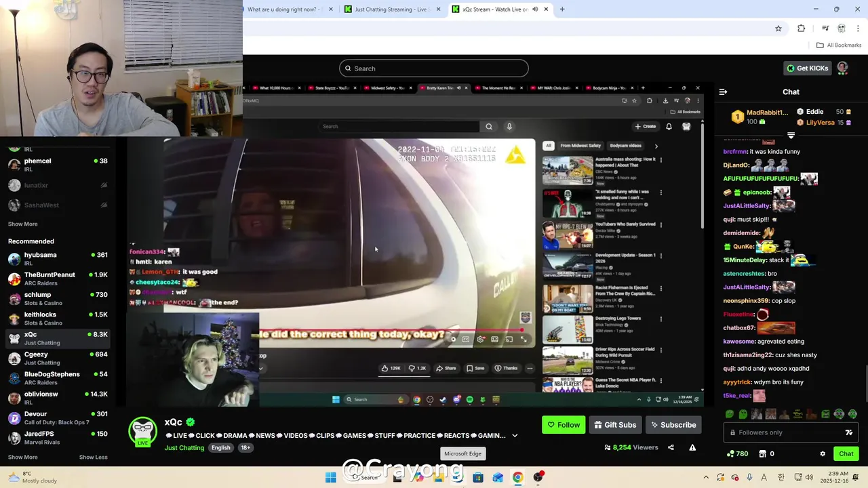Click Show More under Recommended
The image size is (868, 488).
point(22,457)
